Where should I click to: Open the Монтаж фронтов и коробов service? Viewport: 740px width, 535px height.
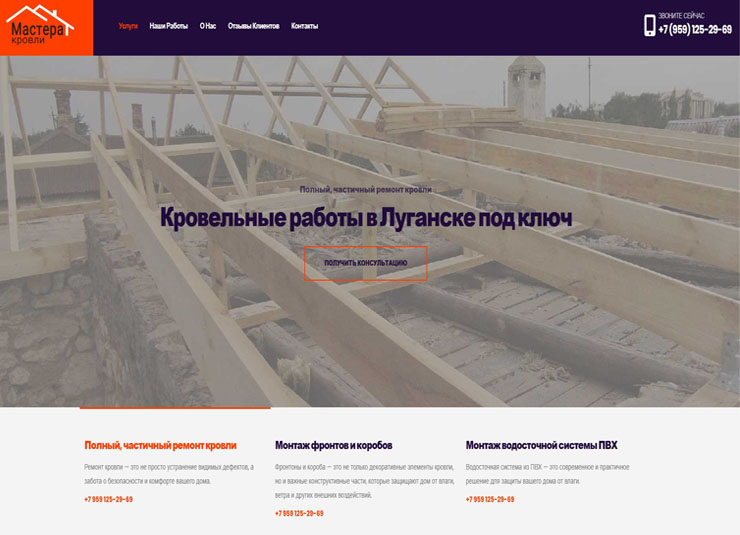pyautogui.click(x=334, y=445)
